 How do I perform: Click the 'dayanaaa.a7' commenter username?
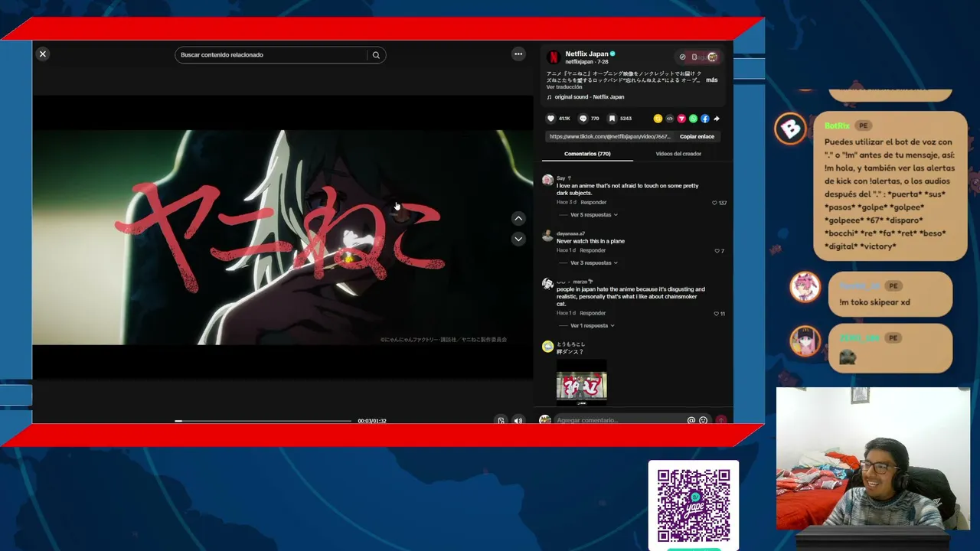(570, 233)
